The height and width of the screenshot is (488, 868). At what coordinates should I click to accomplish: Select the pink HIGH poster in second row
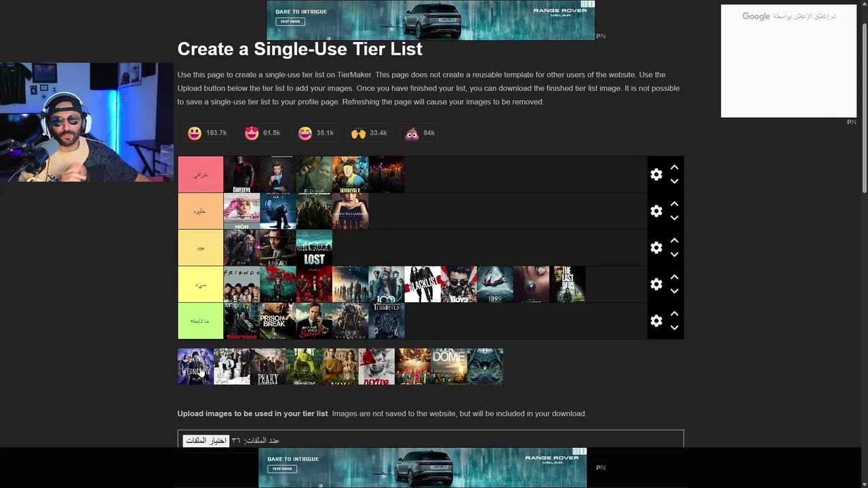(241, 211)
